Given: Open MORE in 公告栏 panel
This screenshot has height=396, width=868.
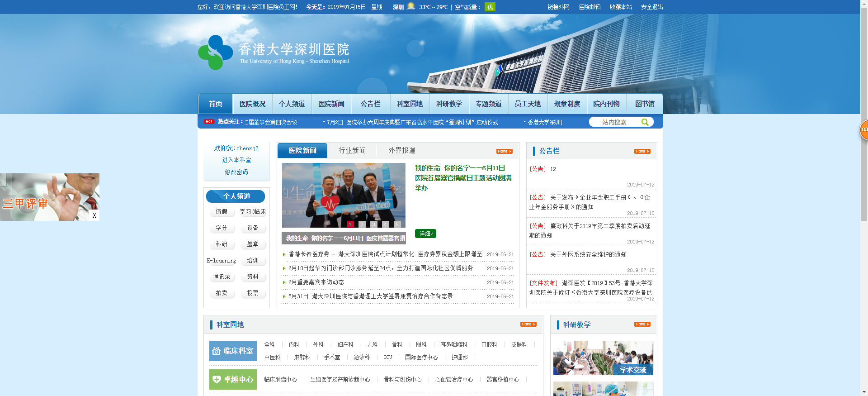Looking at the screenshot, I should coord(642,152).
